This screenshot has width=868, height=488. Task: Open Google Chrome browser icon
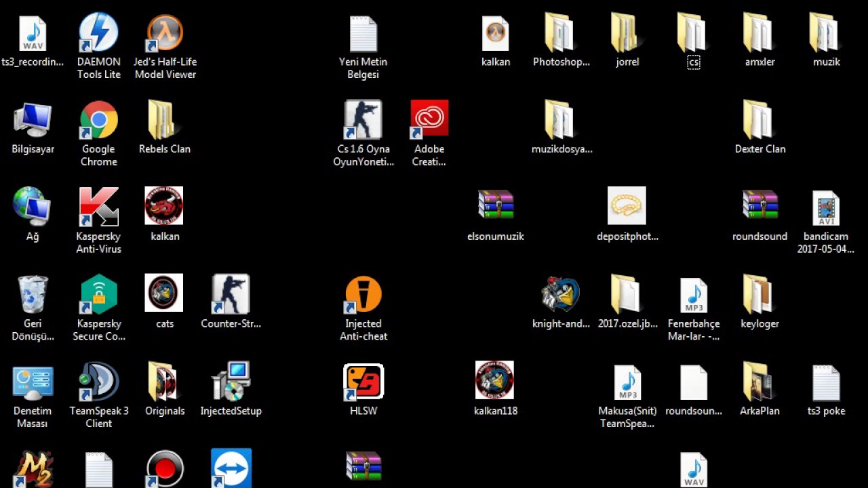coord(98,120)
